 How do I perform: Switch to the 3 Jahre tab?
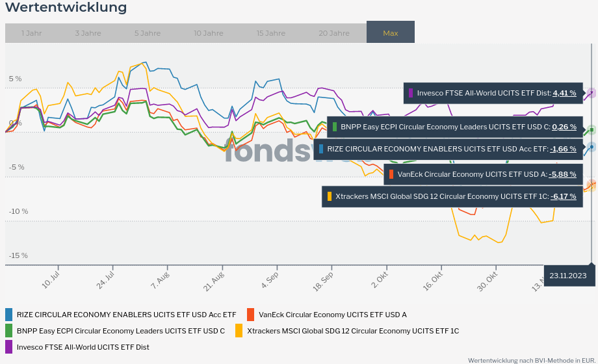click(x=88, y=33)
